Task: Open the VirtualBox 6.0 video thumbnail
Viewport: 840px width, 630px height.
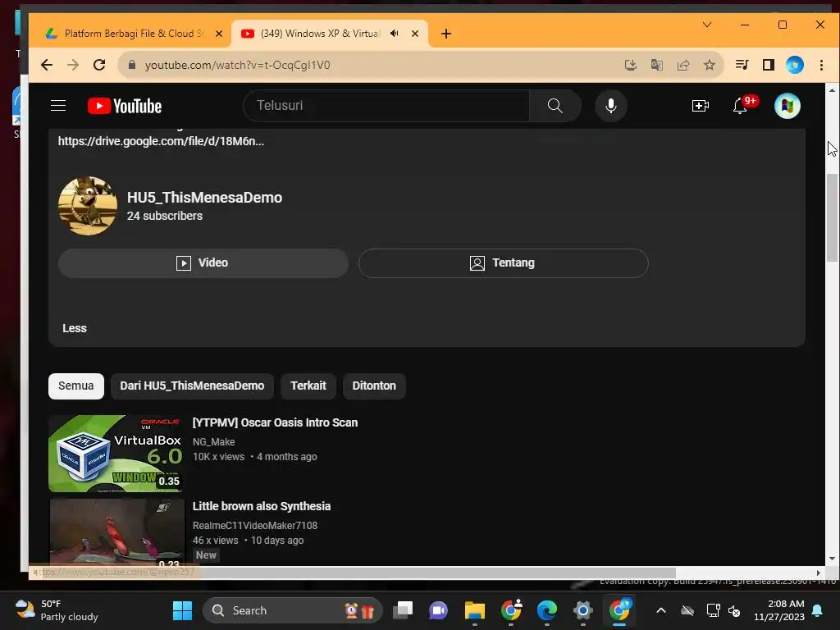Action: [x=116, y=453]
